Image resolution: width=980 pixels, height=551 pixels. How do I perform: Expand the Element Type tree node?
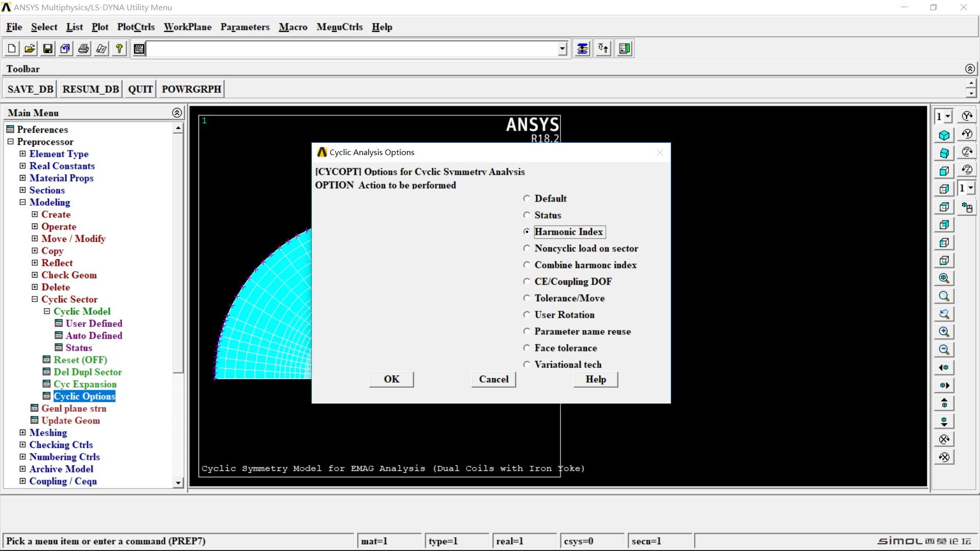pos(22,154)
